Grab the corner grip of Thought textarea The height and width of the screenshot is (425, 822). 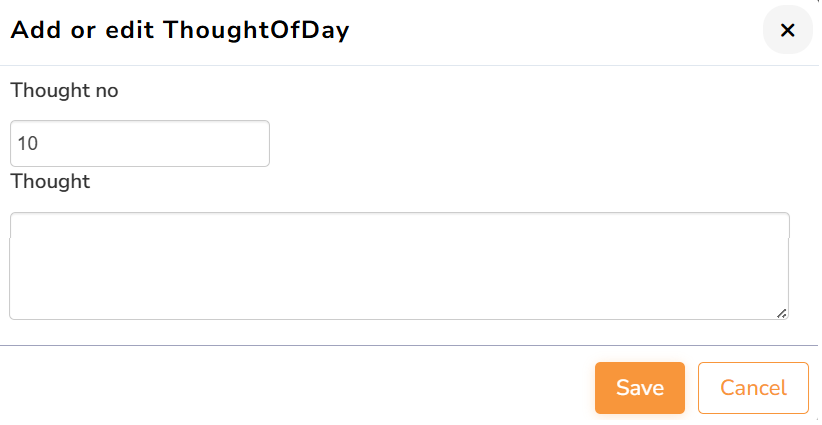pyautogui.click(x=782, y=313)
